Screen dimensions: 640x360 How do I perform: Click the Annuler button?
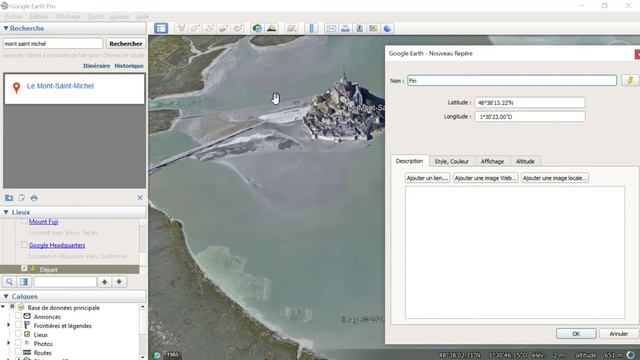coord(619,334)
